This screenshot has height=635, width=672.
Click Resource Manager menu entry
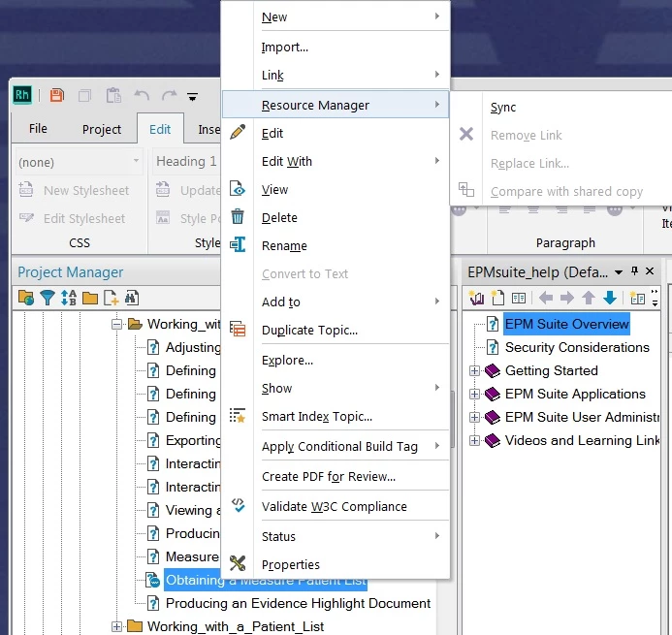point(336,105)
